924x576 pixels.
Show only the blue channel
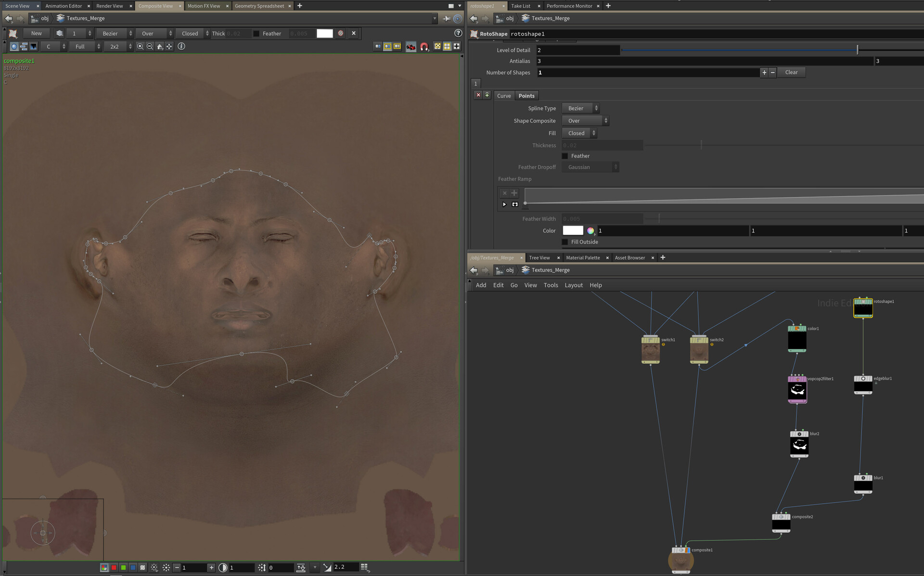133,568
